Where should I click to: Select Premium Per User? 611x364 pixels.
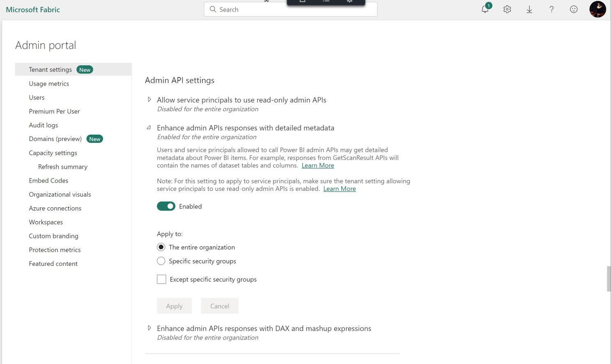[x=54, y=111]
